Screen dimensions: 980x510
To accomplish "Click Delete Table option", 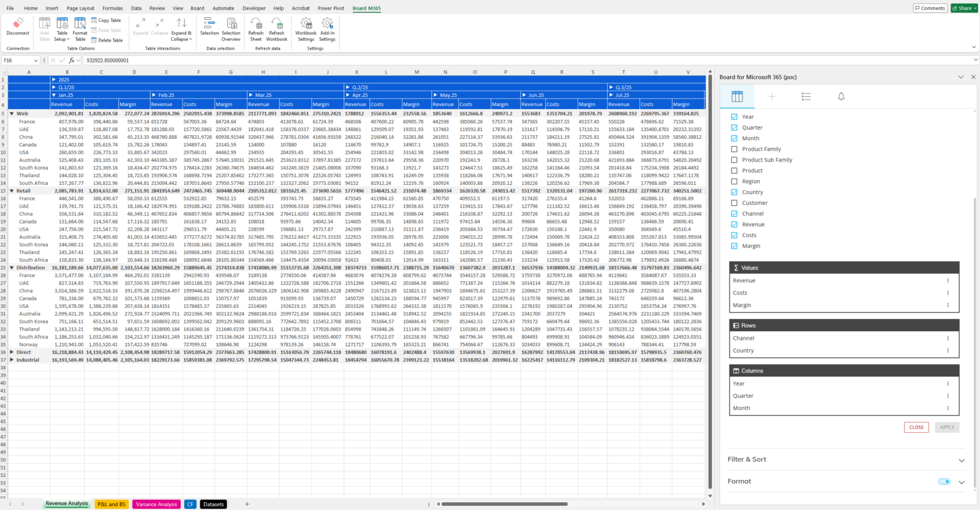I will [107, 40].
